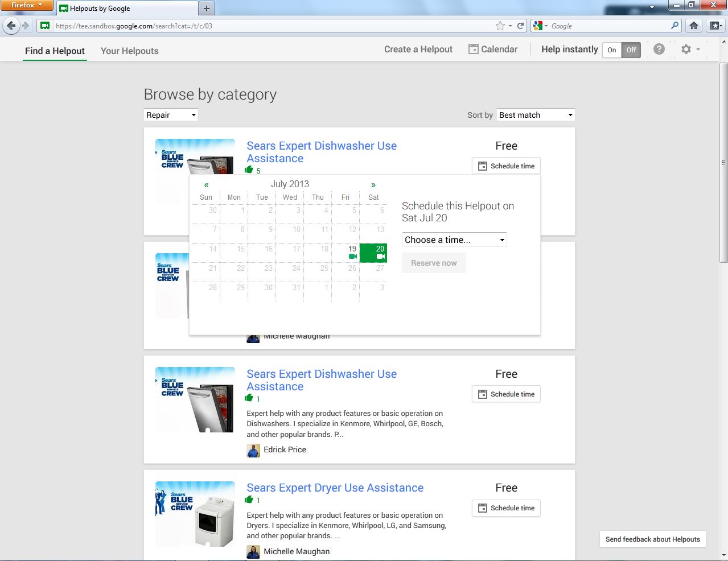Open the Choose a time dropdown
The image size is (728, 561).
[454, 240]
